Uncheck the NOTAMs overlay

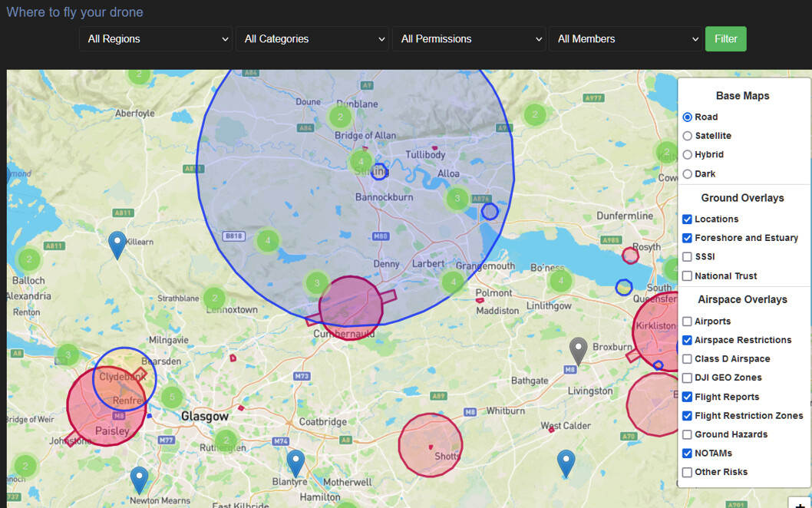[687, 453]
